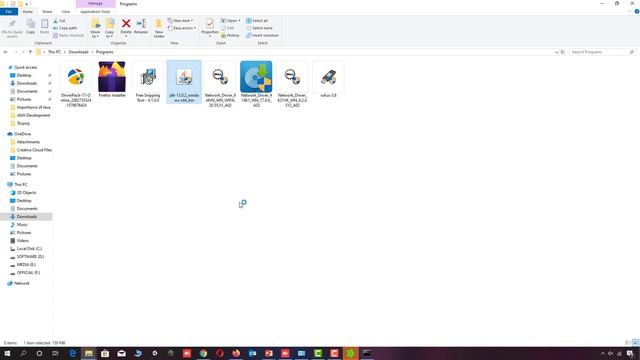Select the Network_Driver file with blue installer icon

tap(256, 84)
